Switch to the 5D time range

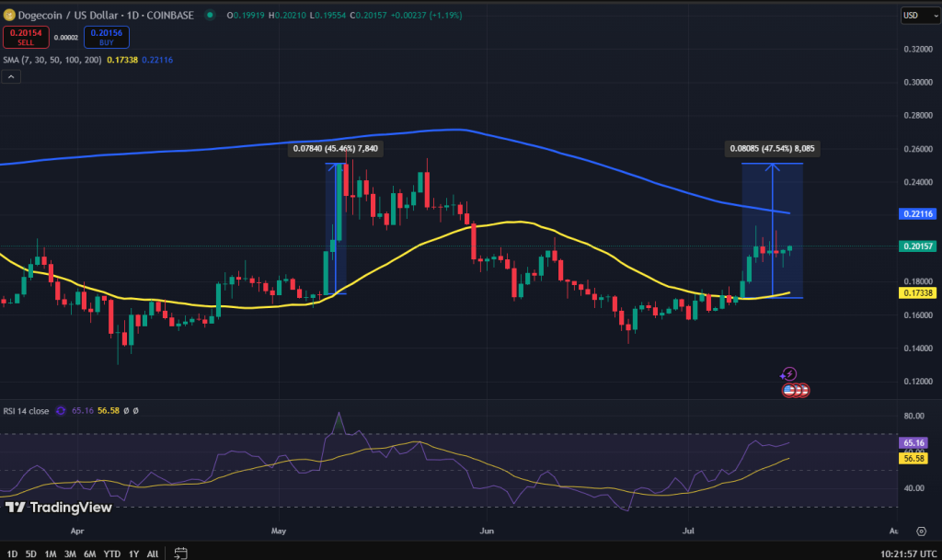[x=31, y=554]
